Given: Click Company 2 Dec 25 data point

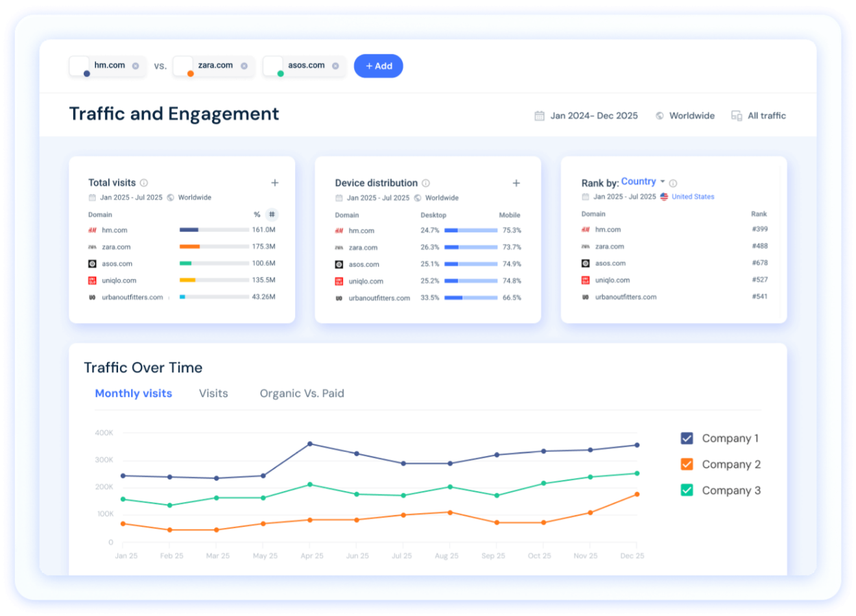Looking at the screenshot, I should [x=637, y=495].
